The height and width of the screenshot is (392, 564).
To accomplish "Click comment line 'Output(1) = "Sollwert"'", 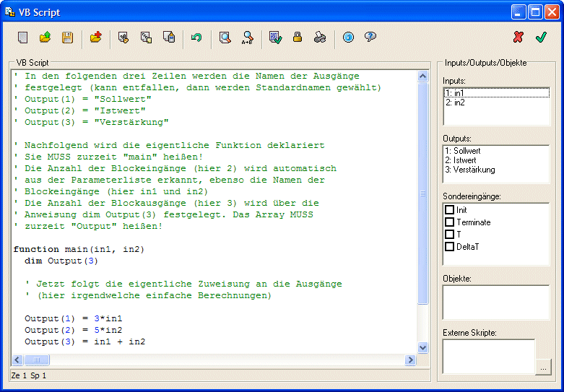I will pos(82,99).
